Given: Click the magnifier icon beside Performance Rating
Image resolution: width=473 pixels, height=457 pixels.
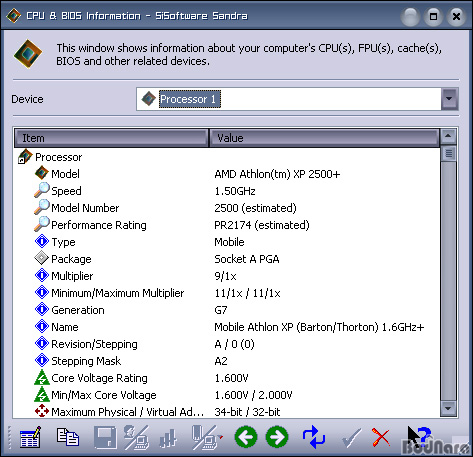Looking at the screenshot, I should point(42,224).
